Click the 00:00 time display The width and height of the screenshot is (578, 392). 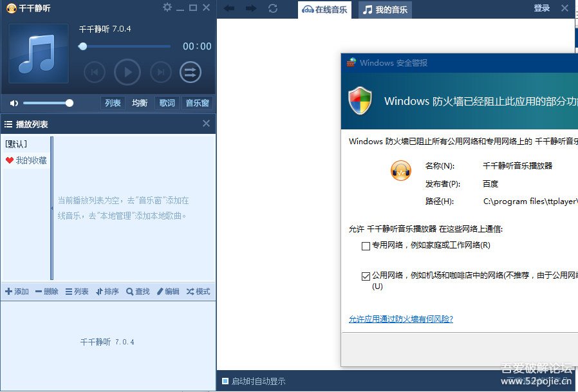pos(197,46)
